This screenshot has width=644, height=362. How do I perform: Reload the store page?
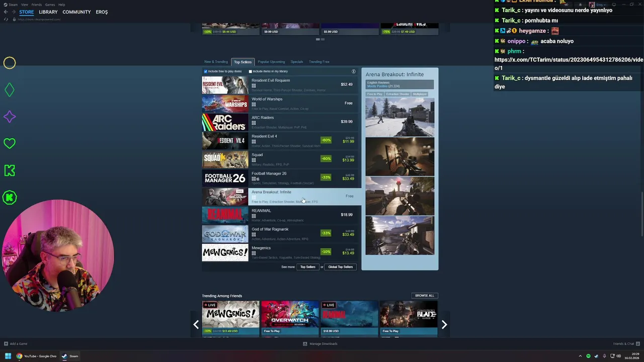click(6, 19)
